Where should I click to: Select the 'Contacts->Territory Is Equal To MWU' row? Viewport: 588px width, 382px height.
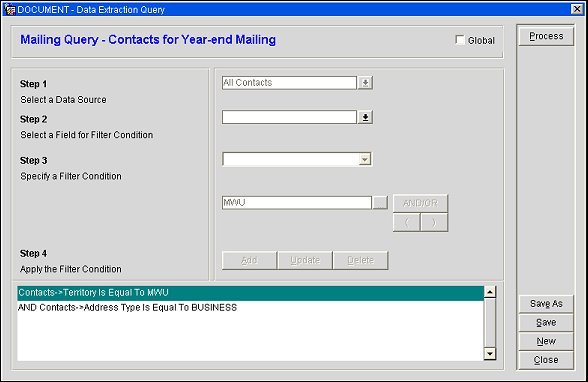250,293
